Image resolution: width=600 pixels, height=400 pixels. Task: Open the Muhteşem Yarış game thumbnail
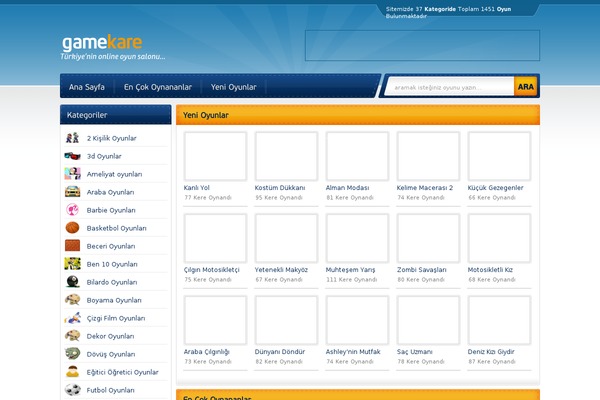357,238
